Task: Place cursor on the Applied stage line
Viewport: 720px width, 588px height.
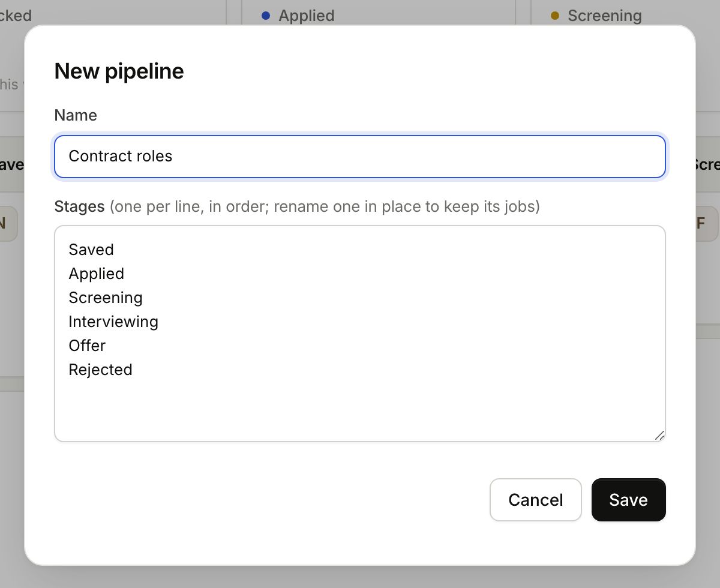Action: coord(96,274)
